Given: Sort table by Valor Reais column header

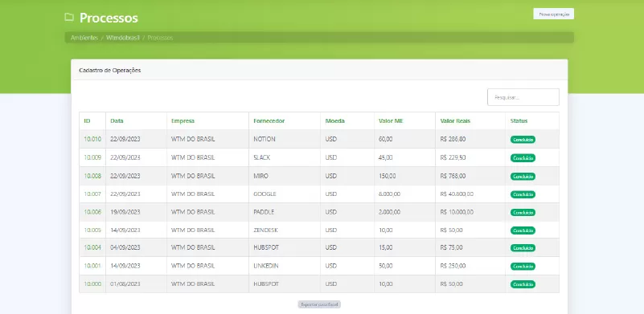Looking at the screenshot, I should 455,121.
